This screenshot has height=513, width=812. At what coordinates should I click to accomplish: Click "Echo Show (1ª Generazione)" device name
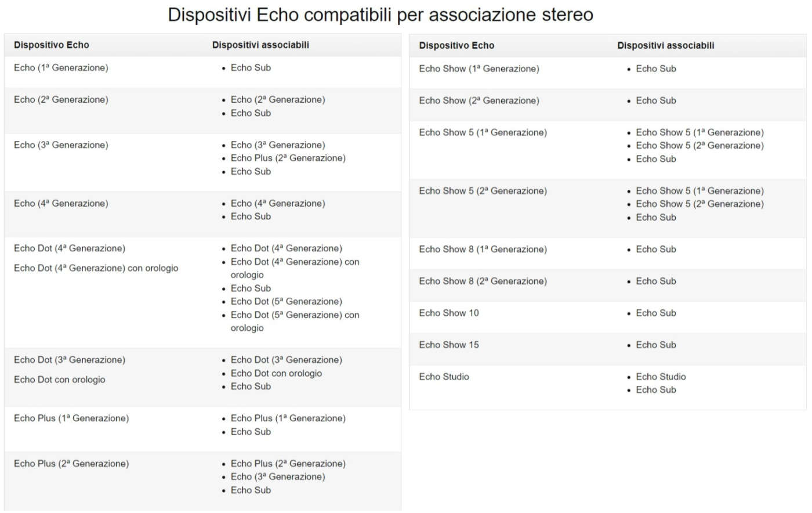tap(478, 69)
